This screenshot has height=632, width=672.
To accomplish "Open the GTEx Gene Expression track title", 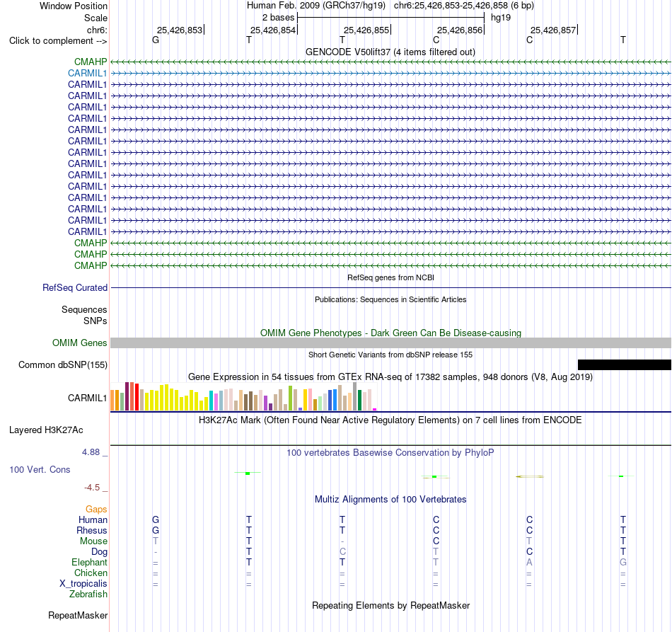I will [390, 377].
